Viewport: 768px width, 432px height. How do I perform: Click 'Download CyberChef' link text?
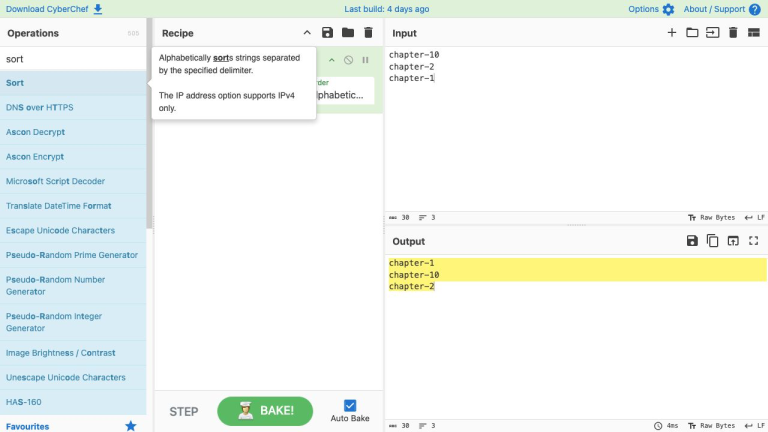(47, 9)
